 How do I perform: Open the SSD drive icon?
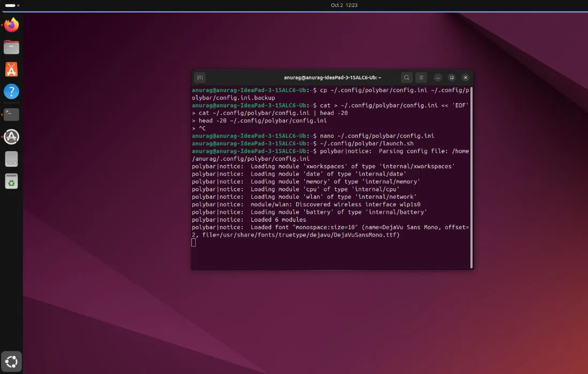[x=11, y=159]
